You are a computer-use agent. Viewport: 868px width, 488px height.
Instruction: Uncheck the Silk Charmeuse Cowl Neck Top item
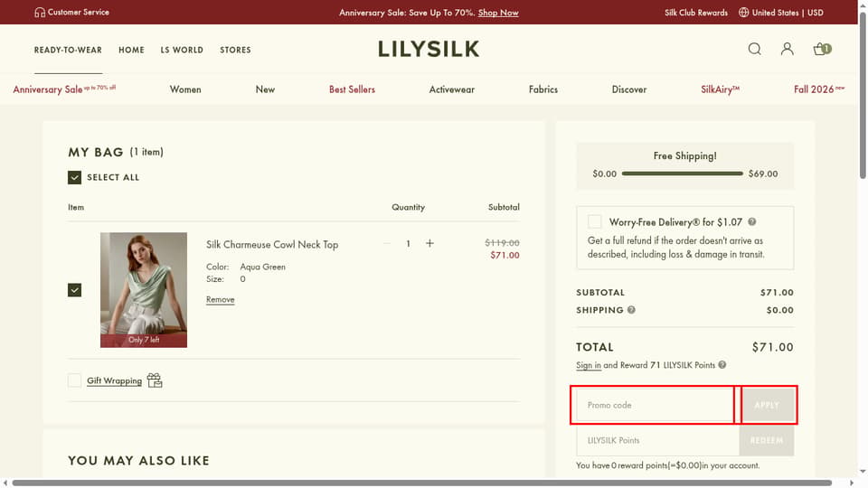[x=75, y=290]
